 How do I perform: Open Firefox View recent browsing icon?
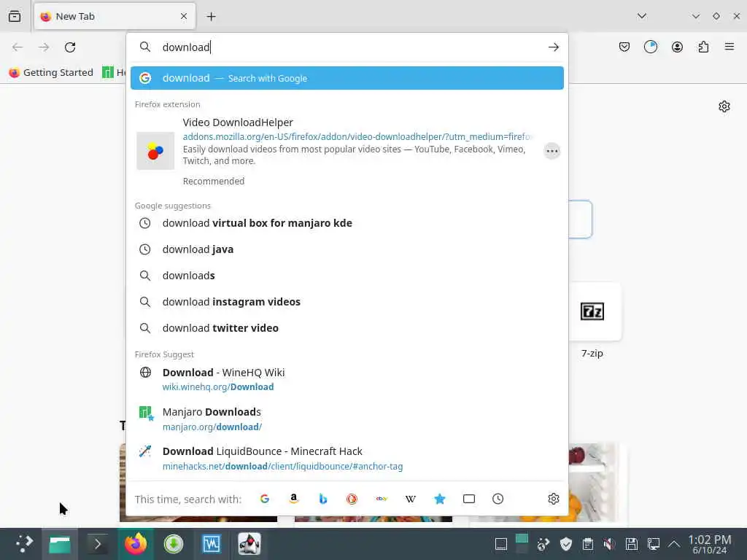pyautogui.click(x=15, y=16)
